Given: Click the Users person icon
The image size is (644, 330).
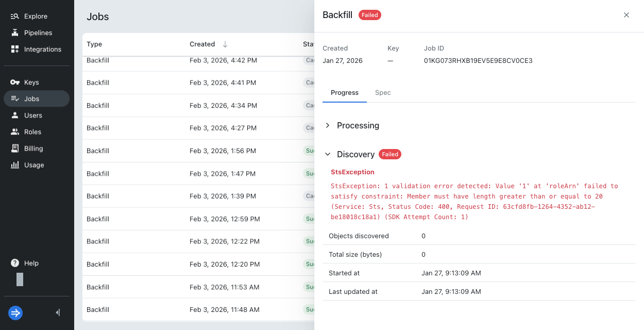Looking at the screenshot, I should tap(14, 115).
